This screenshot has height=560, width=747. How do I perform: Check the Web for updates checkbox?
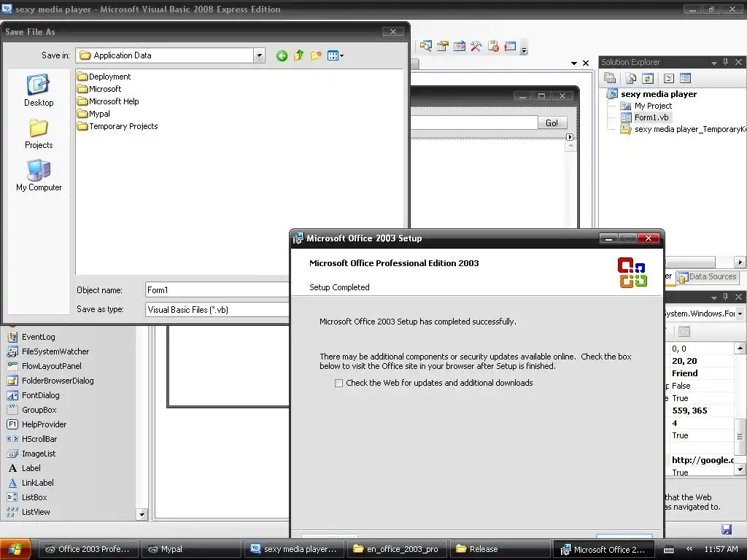[x=338, y=384]
